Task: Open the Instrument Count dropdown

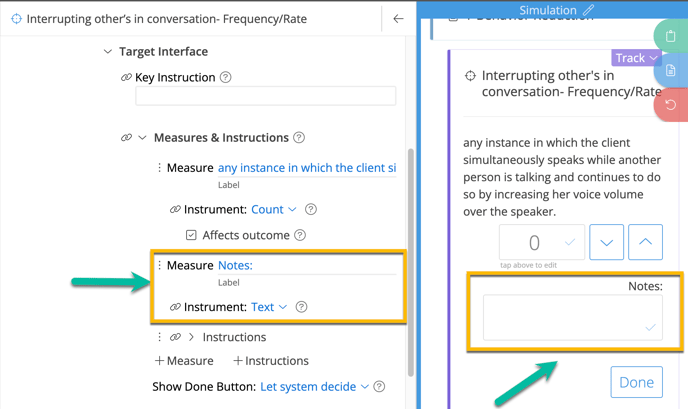Action: 273,210
